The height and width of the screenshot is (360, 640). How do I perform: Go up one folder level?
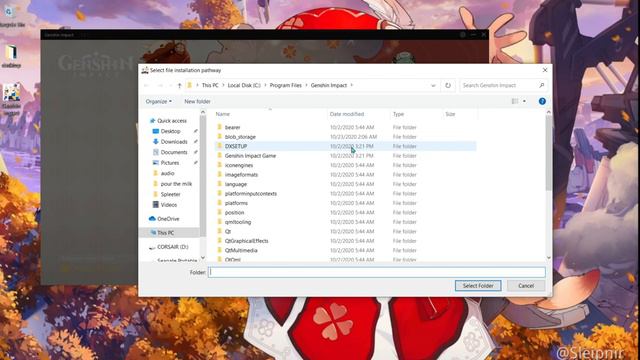coord(179,85)
